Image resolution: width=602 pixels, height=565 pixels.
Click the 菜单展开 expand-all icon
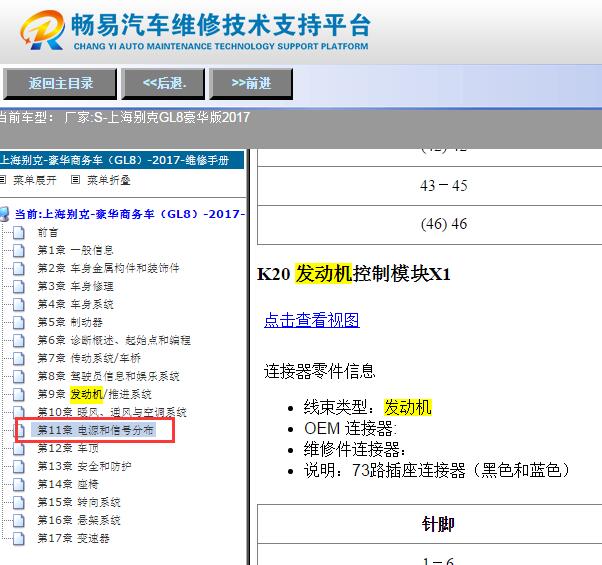point(3,179)
